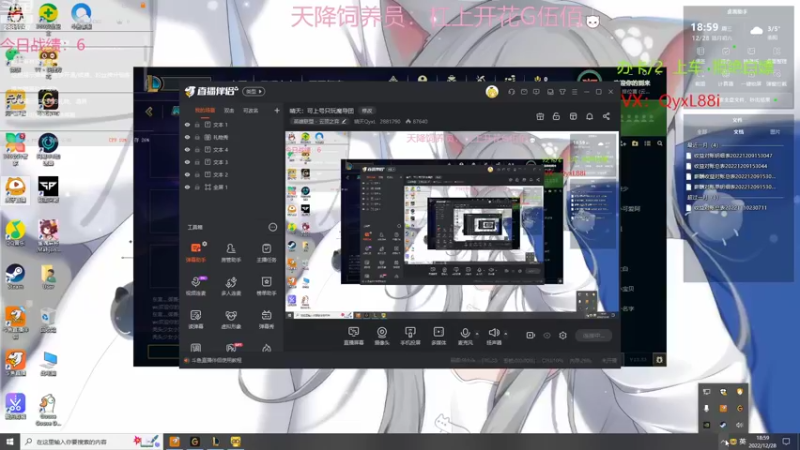Hide the 文本3 layer
This screenshot has height=450, width=800.
tap(187, 162)
